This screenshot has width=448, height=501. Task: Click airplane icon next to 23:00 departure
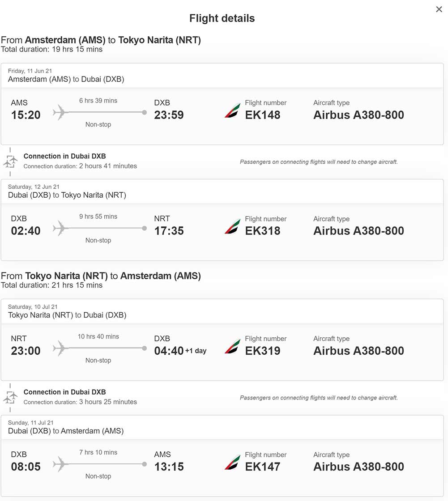tap(60, 348)
